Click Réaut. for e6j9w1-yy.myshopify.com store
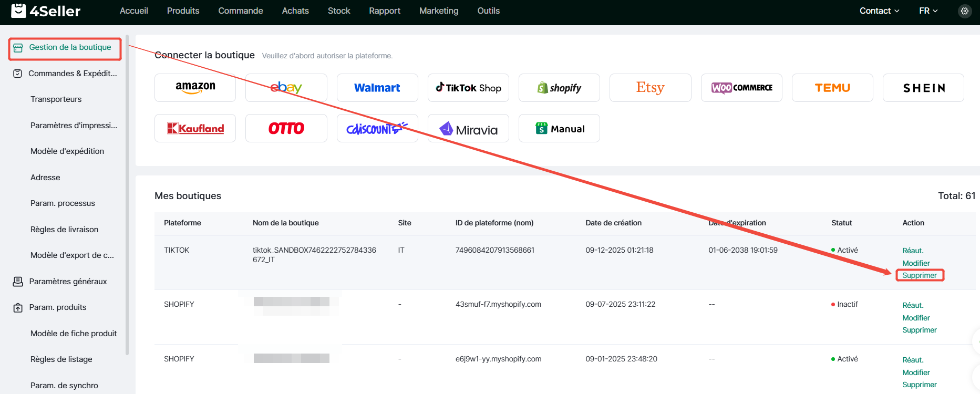This screenshot has width=980, height=394. (x=913, y=360)
